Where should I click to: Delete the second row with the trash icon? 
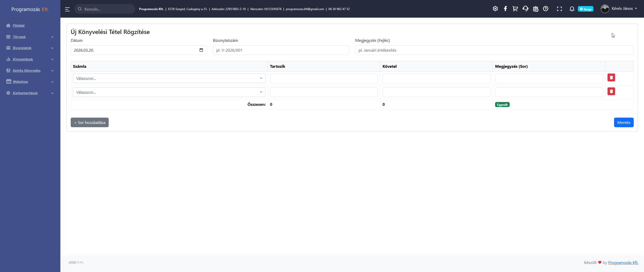[x=611, y=91]
